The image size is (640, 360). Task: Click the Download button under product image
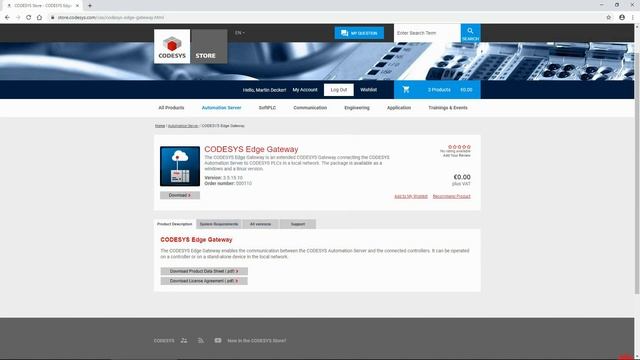click(x=180, y=195)
